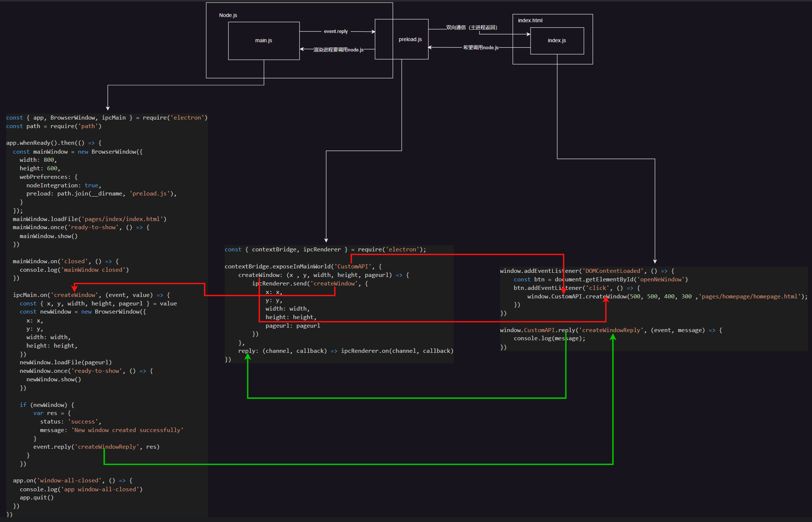Click the nodeIntegration: true code line
The height and width of the screenshot is (522, 812).
[63, 185]
